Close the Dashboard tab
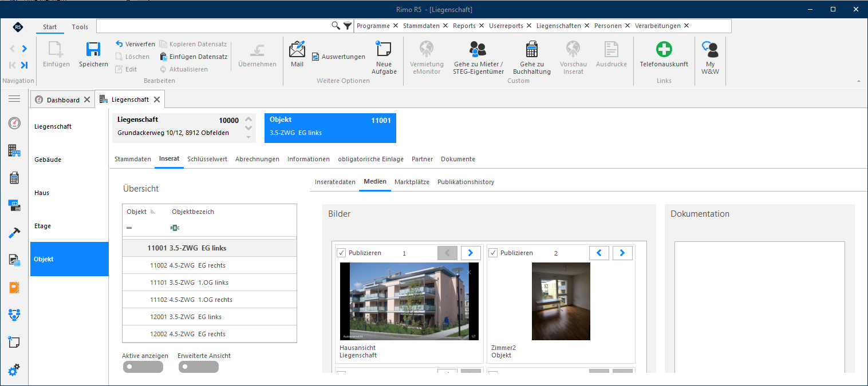Image resolution: width=868 pixels, height=386 pixels. click(87, 100)
